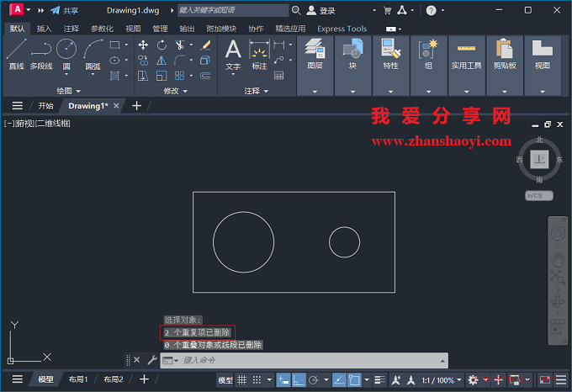Click the Share (共享) paper plane icon

pos(55,10)
